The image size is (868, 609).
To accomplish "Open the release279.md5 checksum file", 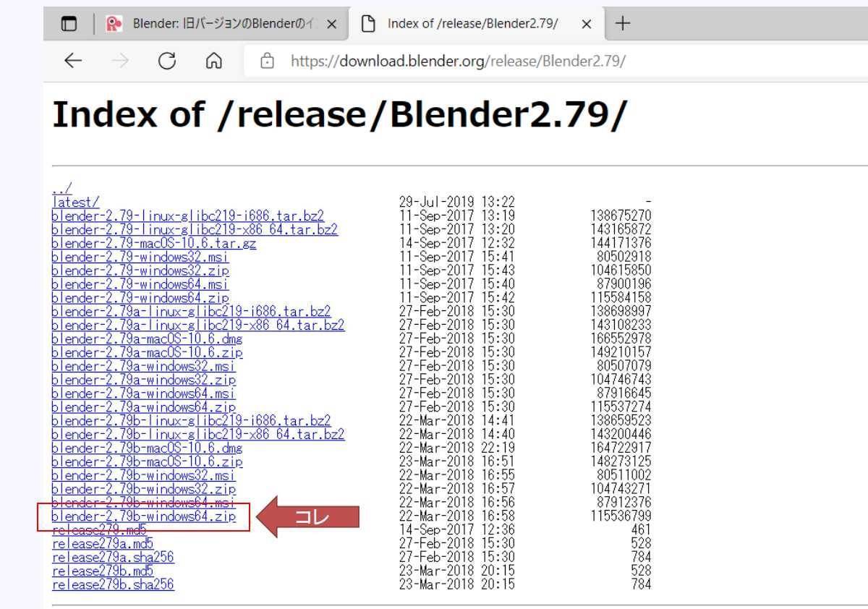I will [99, 530].
